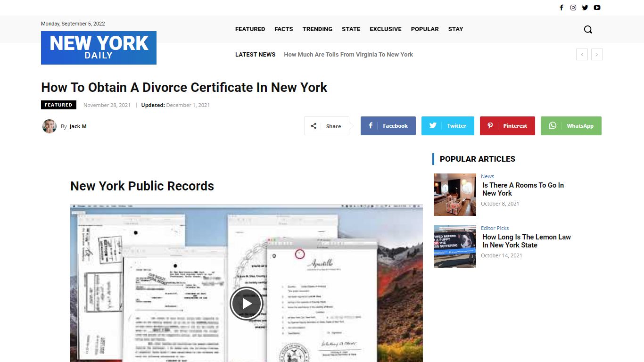Image resolution: width=644 pixels, height=362 pixels.
Task: Open headline How Much Are Tolls From Virginia
Action: pos(348,55)
